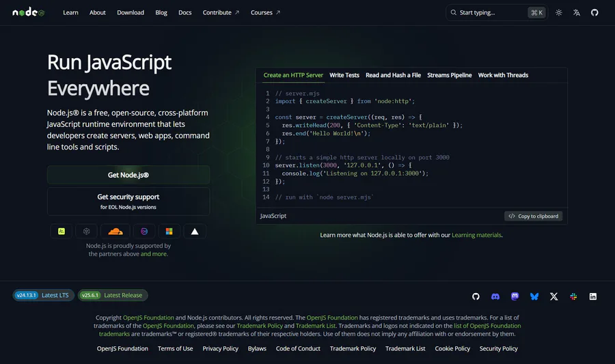Screen dimensions: 615x364
Task: Toggle the light/dark theme sun icon
Action: (558, 12)
